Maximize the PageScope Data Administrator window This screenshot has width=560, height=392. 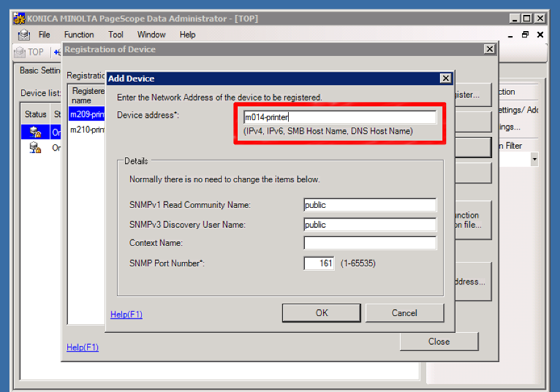[x=527, y=18]
